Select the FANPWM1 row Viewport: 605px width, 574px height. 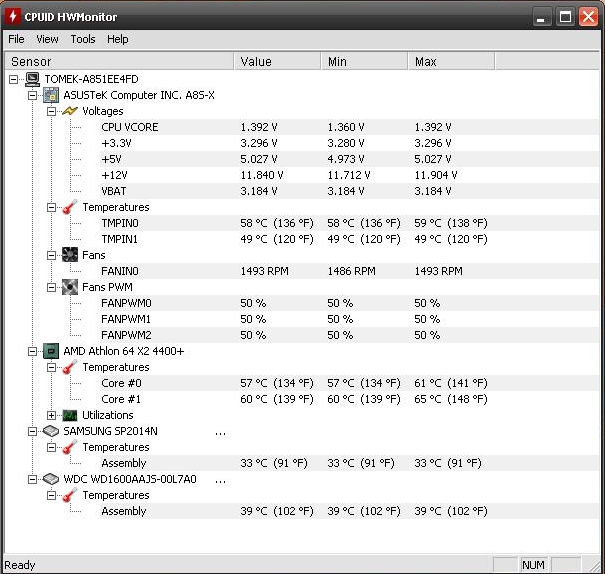coord(349,319)
